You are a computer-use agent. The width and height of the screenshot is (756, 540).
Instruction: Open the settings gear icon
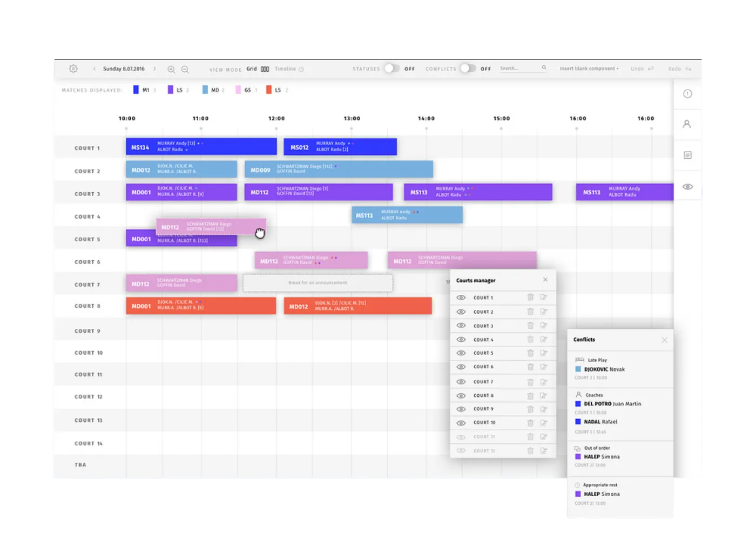coord(73,69)
